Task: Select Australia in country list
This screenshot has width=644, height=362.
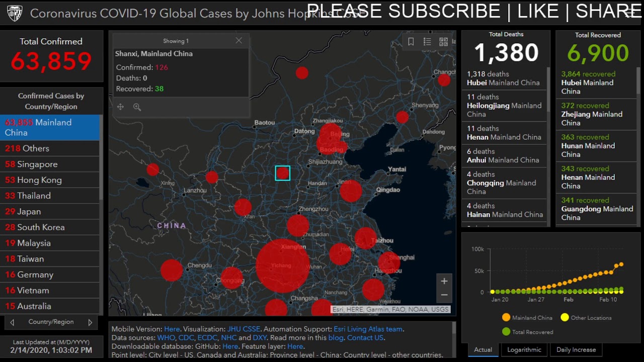Action: (50, 306)
